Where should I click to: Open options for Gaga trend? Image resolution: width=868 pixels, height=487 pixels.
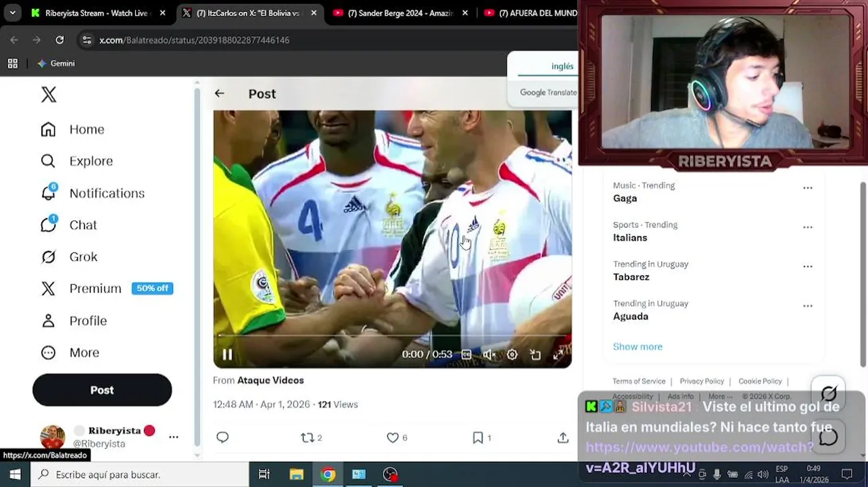808,188
